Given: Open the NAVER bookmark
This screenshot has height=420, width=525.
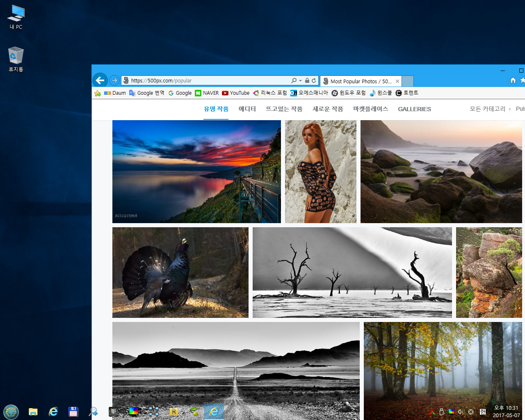Looking at the screenshot, I should point(207,93).
